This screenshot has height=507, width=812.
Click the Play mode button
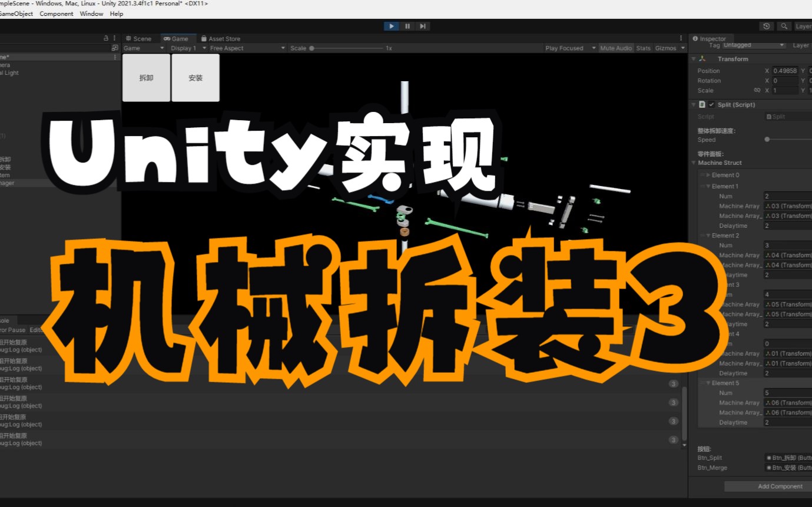391,26
